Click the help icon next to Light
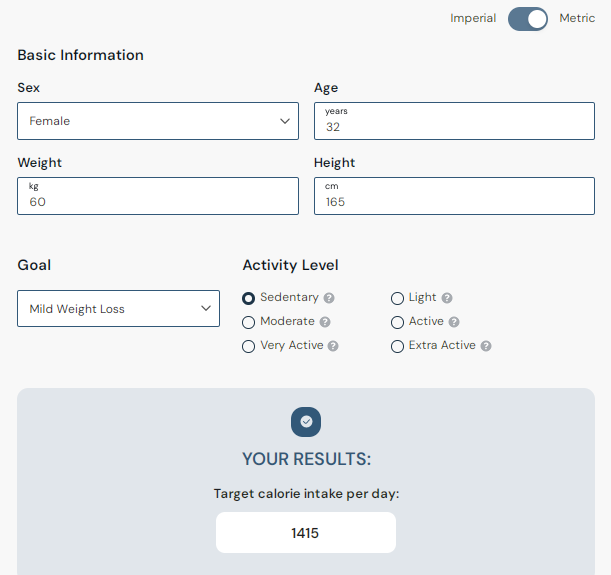 click(447, 298)
